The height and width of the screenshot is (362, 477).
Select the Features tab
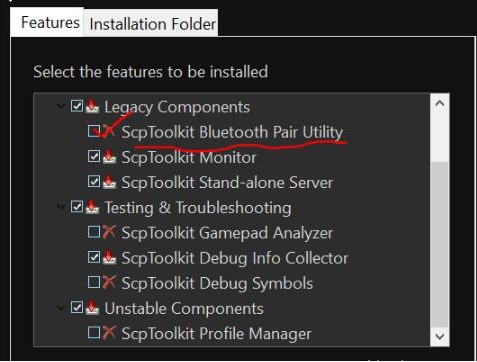pyautogui.click(x=50, y=22)
